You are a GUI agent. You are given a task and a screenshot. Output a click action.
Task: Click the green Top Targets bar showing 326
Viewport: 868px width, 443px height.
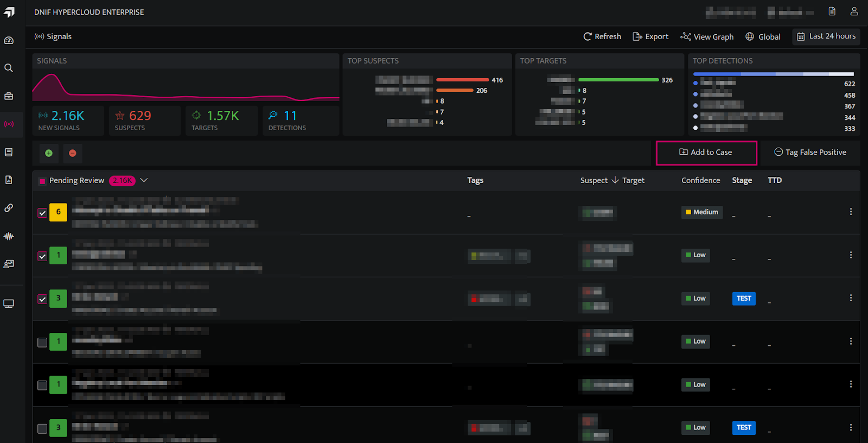coord(618,80)
